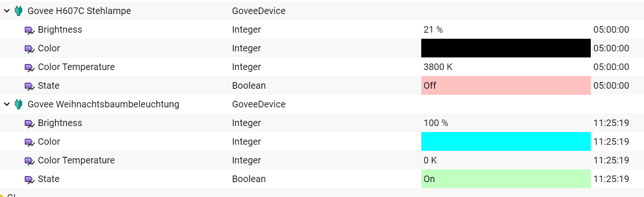Click the 0 K color temperature value

430,160
